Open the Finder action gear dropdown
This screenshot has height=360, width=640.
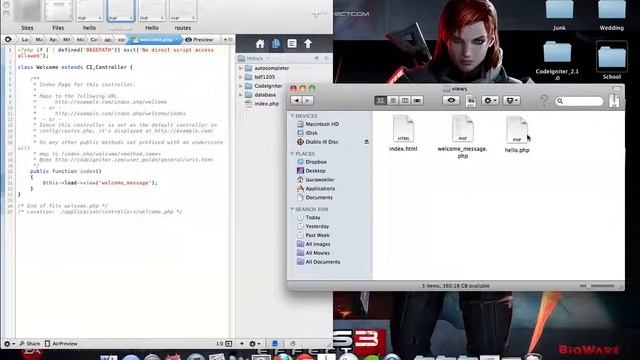(x=490, y=100)
